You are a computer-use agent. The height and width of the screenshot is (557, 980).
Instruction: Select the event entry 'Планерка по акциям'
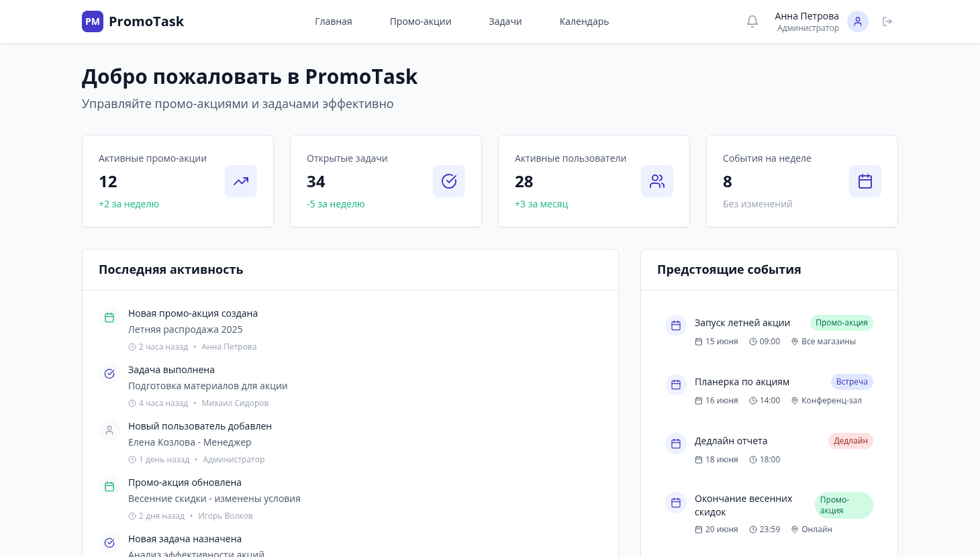[742, 382]
